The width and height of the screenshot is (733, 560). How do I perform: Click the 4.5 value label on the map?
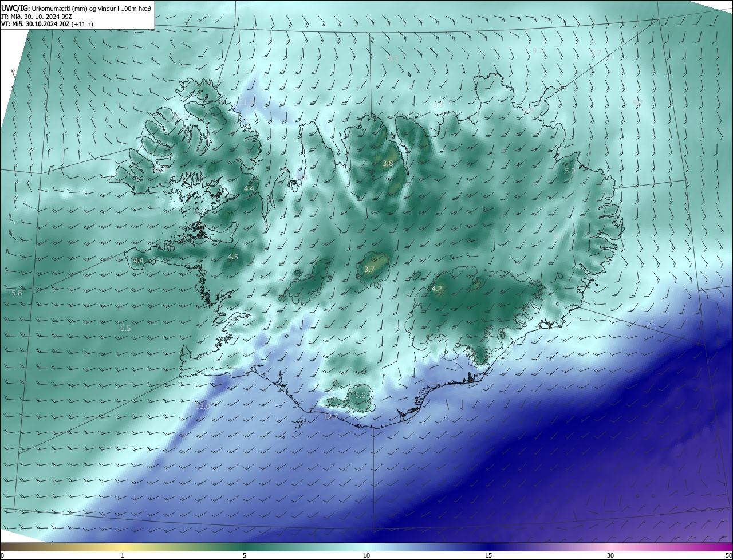coord(233,257)
